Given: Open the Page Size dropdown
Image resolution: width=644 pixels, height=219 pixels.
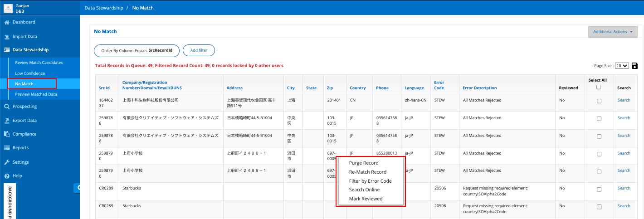Looking at the screenshot, I should (x=622, y=66).
